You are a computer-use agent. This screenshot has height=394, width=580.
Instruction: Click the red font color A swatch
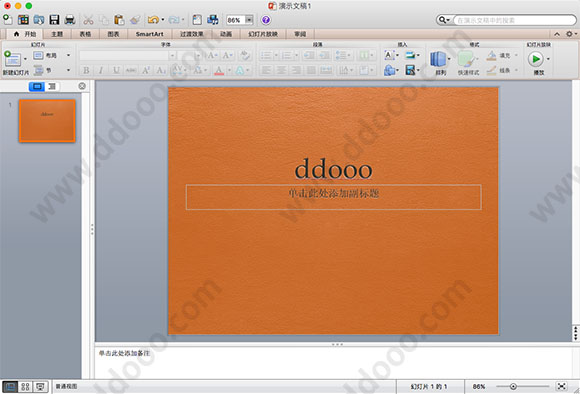(x=219, y=70)
